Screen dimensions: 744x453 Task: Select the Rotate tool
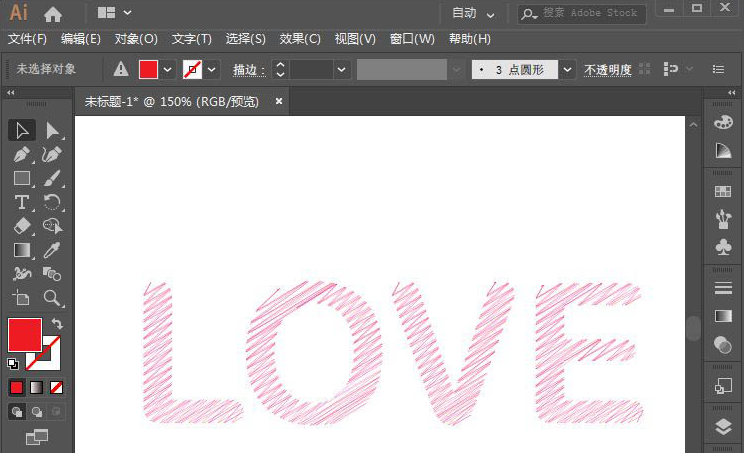52,203
